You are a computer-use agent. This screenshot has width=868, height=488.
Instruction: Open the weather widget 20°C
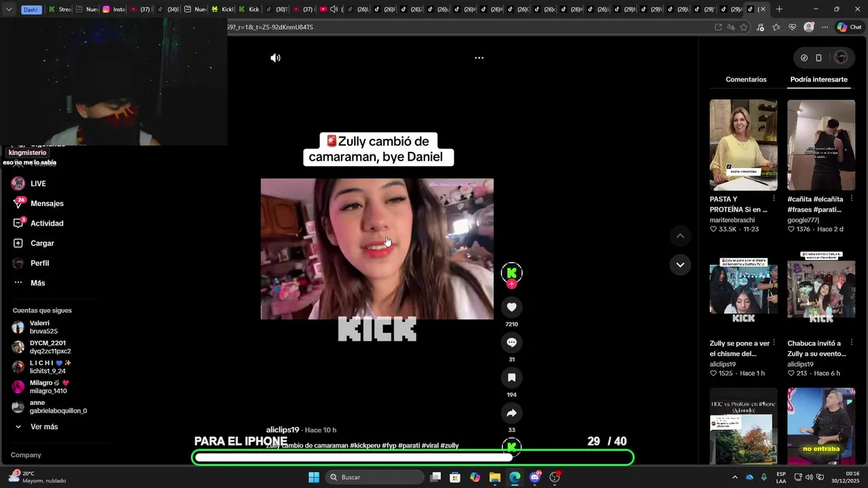pos(38,477)
